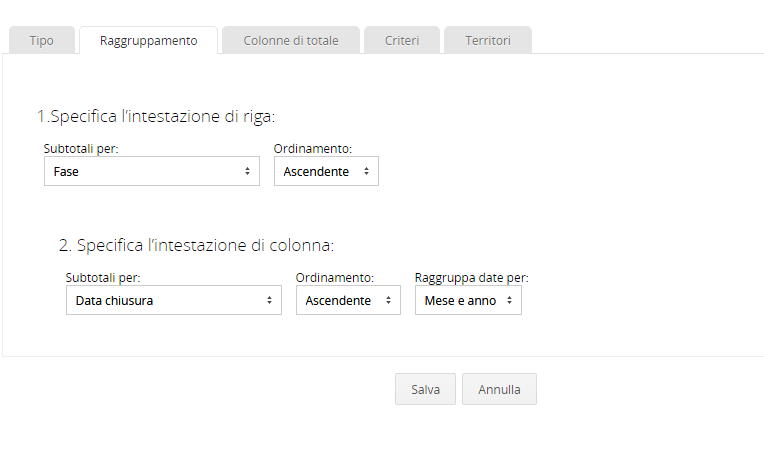764x456 pixels.
Task: Select the Raggruppamento tab
Action: point(149,40)
